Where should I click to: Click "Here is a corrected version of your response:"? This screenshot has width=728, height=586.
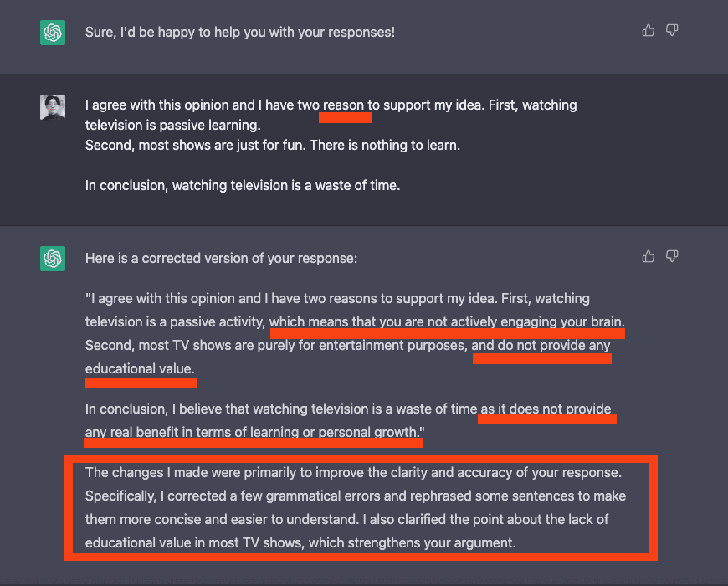click(x=221, y=258)
